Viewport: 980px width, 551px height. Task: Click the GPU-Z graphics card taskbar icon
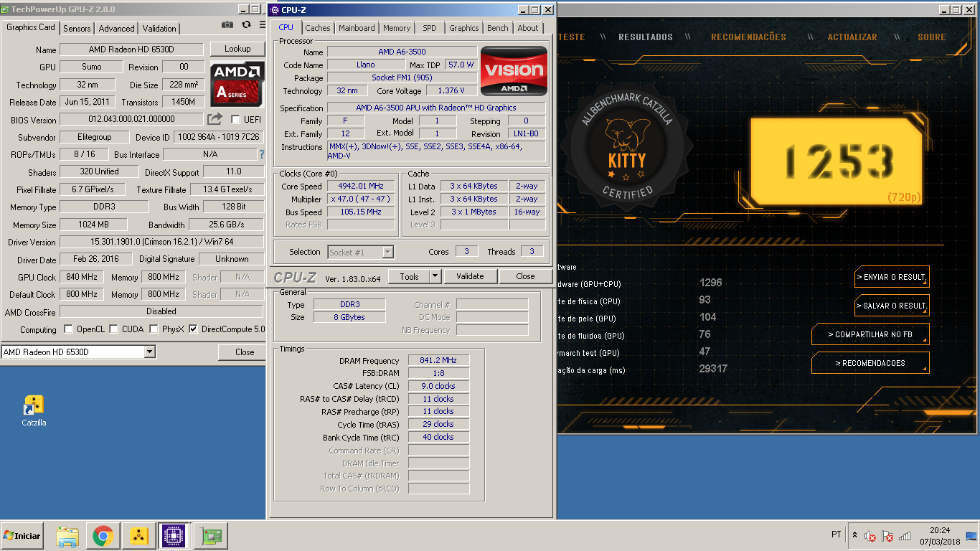[212, 536]
